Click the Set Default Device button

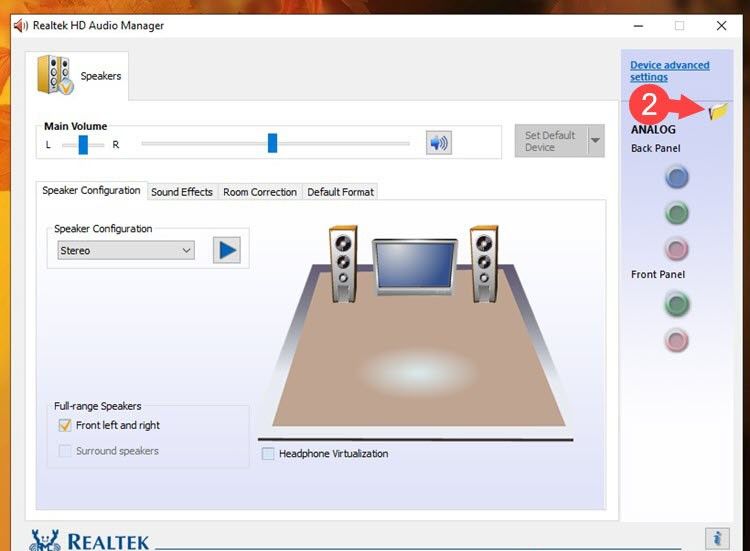point(551,141)
